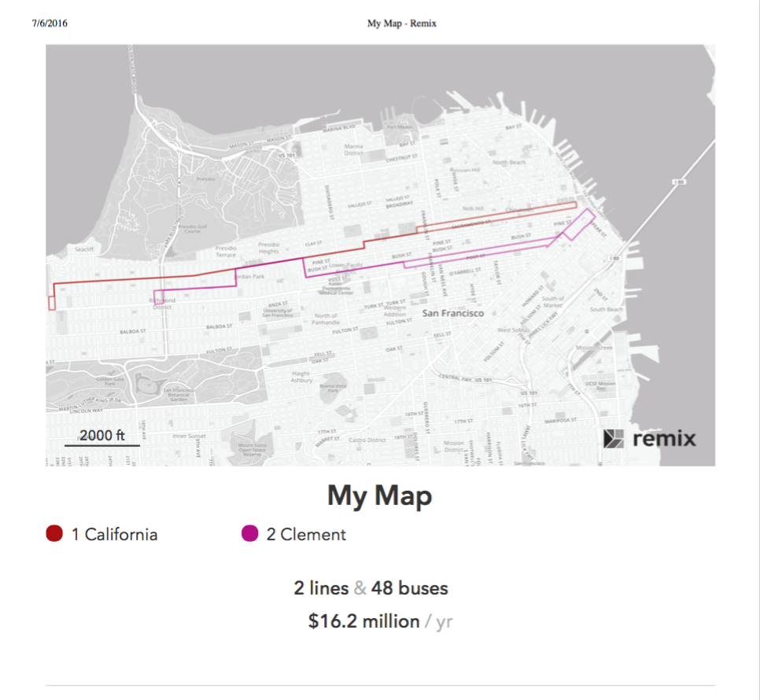Viewport: 760px width, 700px height.
Task: Click the 2000 ft scale bar
Action: pyautogui.click(x=102, y=437)
